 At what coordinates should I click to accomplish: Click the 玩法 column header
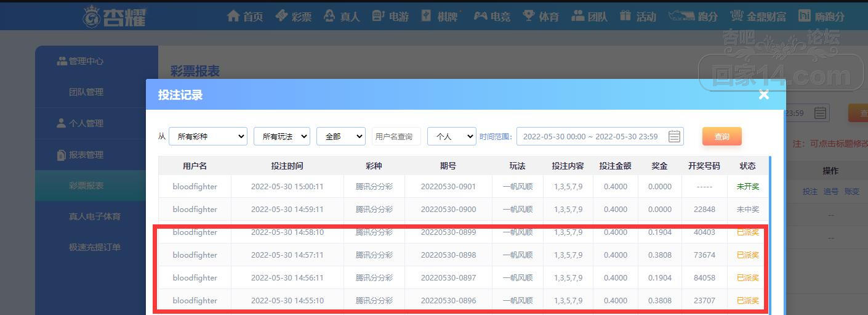518,166
